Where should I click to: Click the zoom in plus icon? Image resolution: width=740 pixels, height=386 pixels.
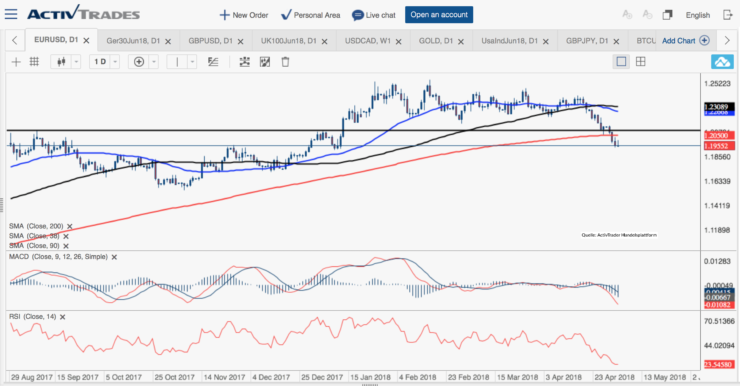[x=139, y=62]
